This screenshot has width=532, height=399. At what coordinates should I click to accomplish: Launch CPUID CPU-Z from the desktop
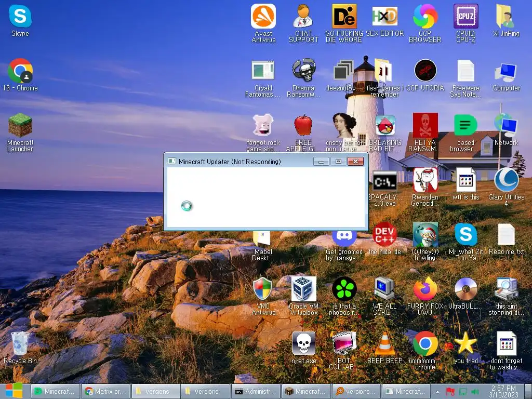pyautogui.click(x=466, y=23)
